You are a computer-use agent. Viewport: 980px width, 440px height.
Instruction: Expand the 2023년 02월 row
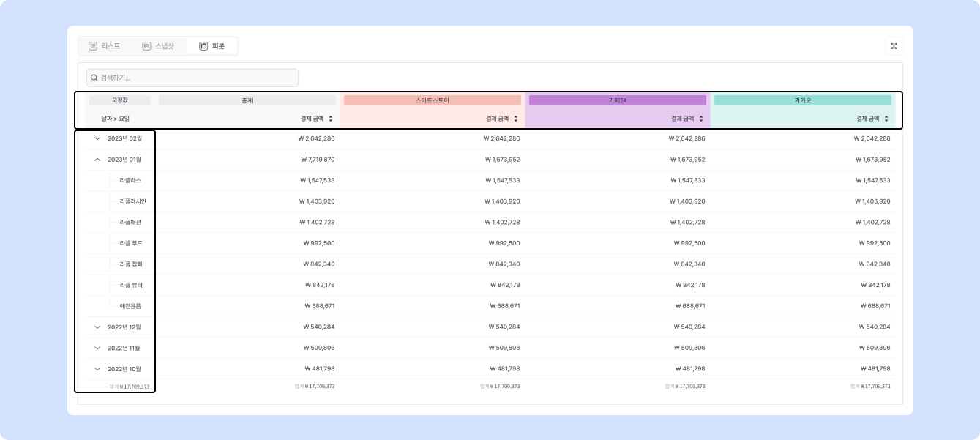point(97,138)
